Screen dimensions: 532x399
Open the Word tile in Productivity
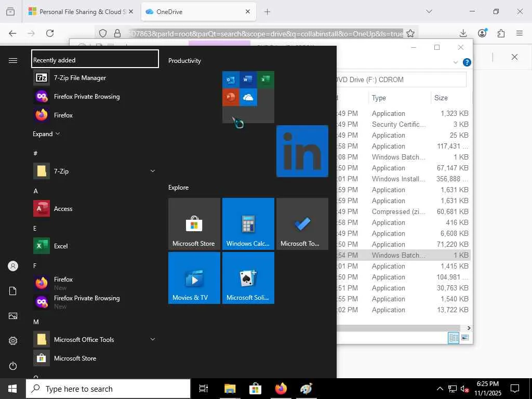tap(248, 79)
